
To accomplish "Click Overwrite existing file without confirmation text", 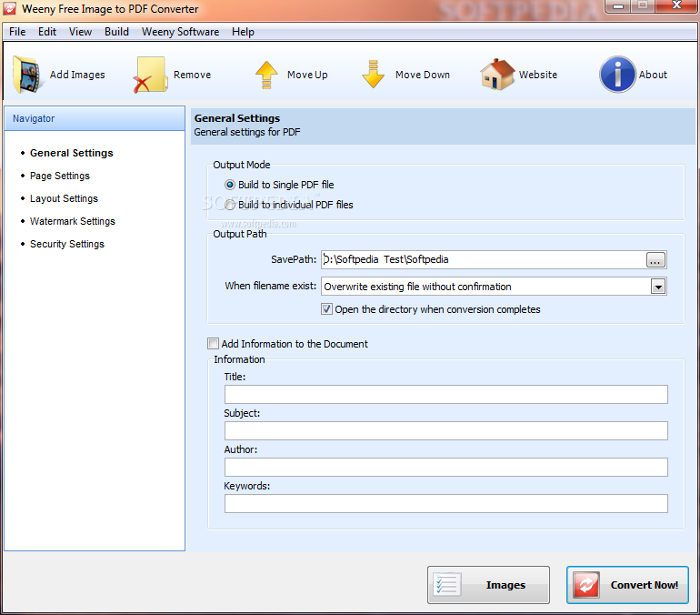I will 417,287.
